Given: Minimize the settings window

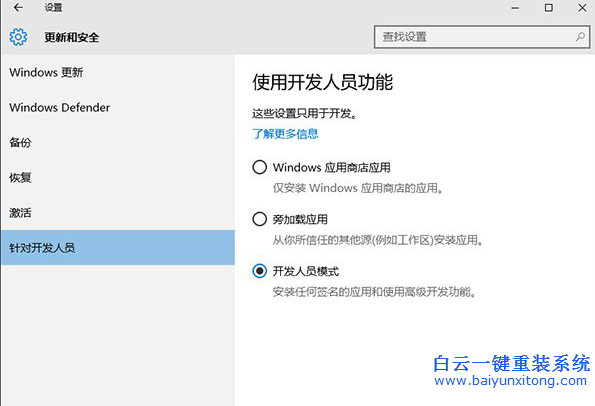Looking at the screenshot, I should 515,8.
